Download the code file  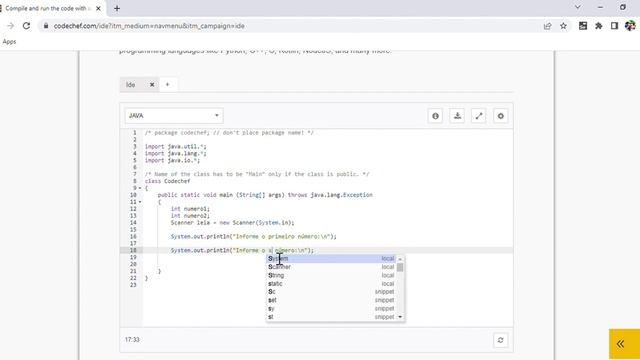(x=457, y=116)
